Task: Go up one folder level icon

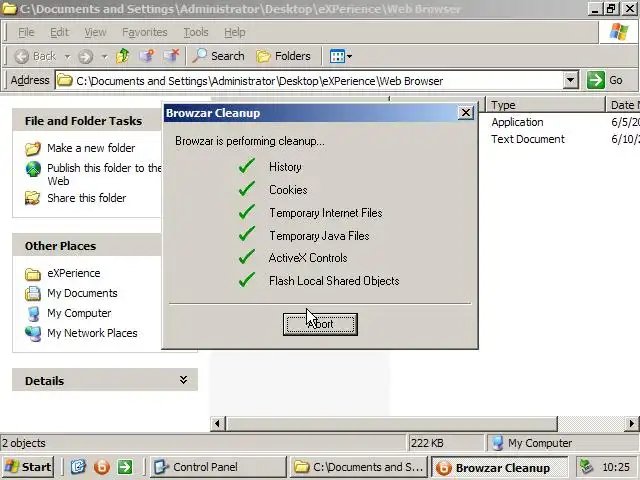Action: click(122, 56)
